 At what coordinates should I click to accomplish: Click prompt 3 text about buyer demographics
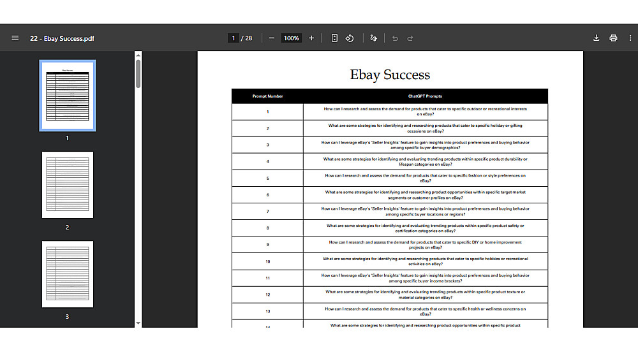(425, 145)
